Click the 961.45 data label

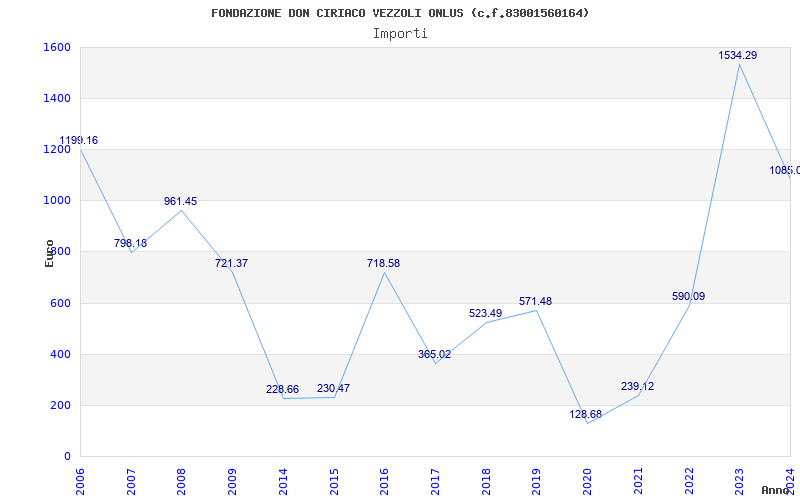tap(180, 202)
